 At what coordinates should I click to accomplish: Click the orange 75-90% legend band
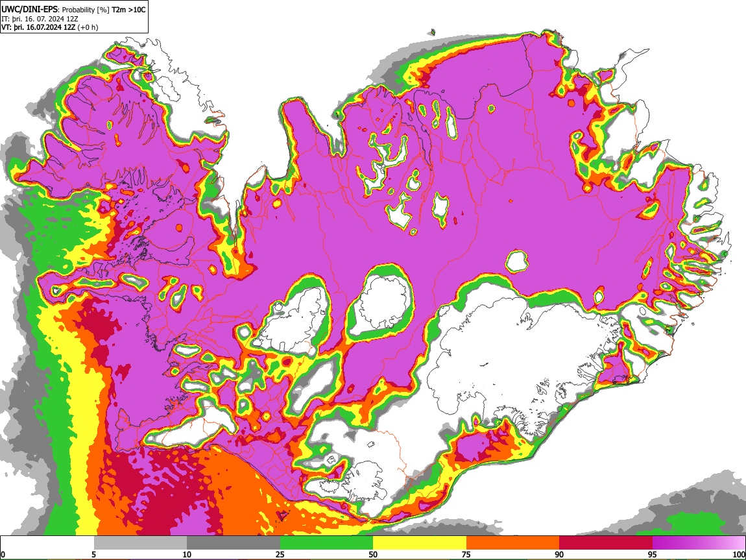pyautogui.click(x=512, y=543)
